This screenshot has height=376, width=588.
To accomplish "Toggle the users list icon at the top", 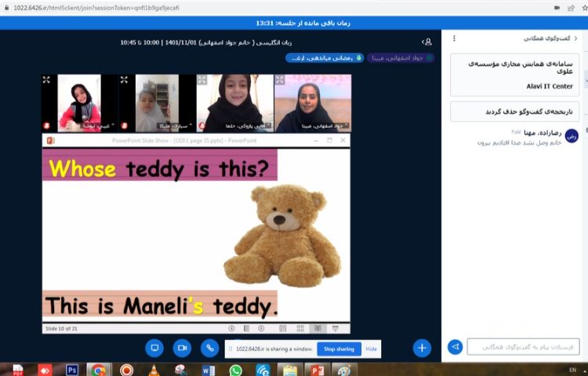I will tap(426, 42).
